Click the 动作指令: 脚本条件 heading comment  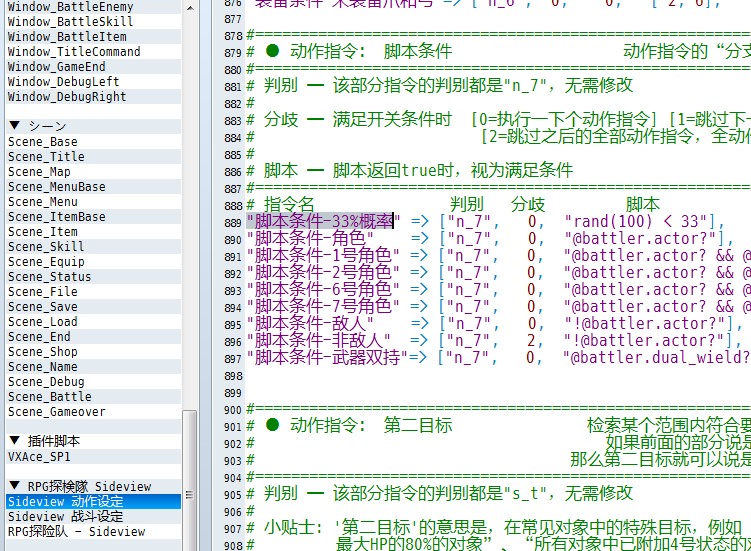[371, 51]
